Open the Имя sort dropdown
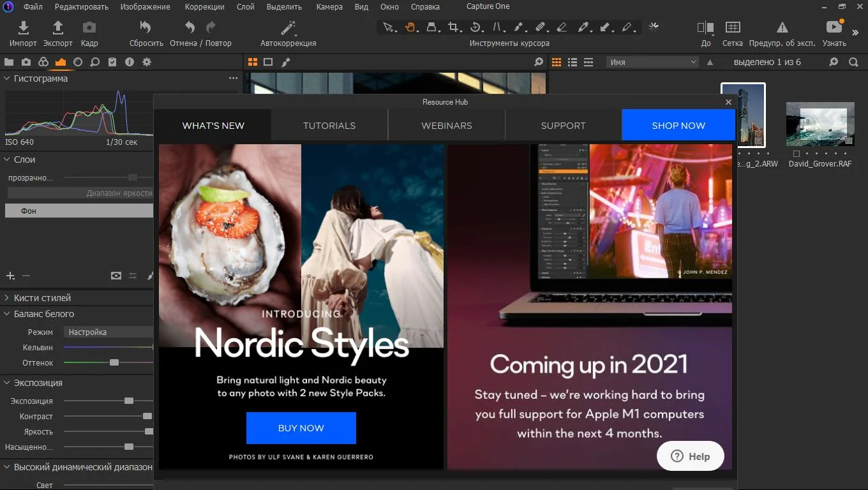Image resolution: width=868 pixels, height=490 pixels. click(x=652, y=62)
